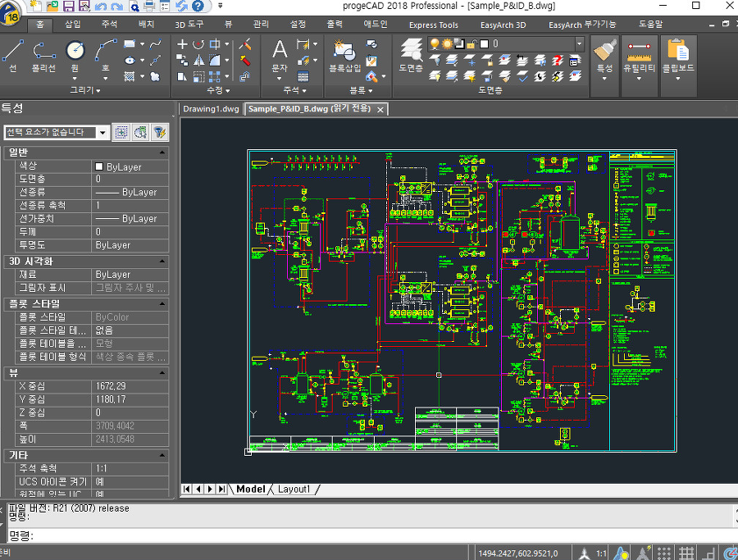Click the Undo arrow in quick access toolbar
Viewport: 738px width, 560px height.
click(x=100, y=6)
